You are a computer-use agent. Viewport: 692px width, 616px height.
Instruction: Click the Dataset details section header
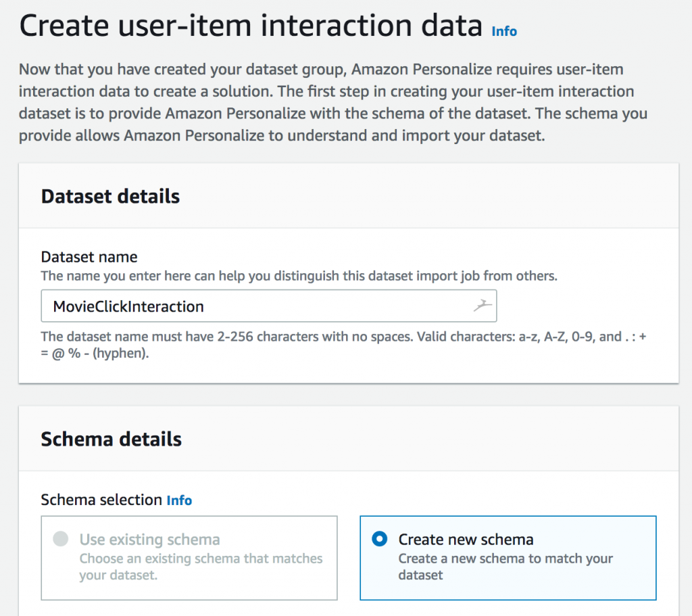point(110,196)
